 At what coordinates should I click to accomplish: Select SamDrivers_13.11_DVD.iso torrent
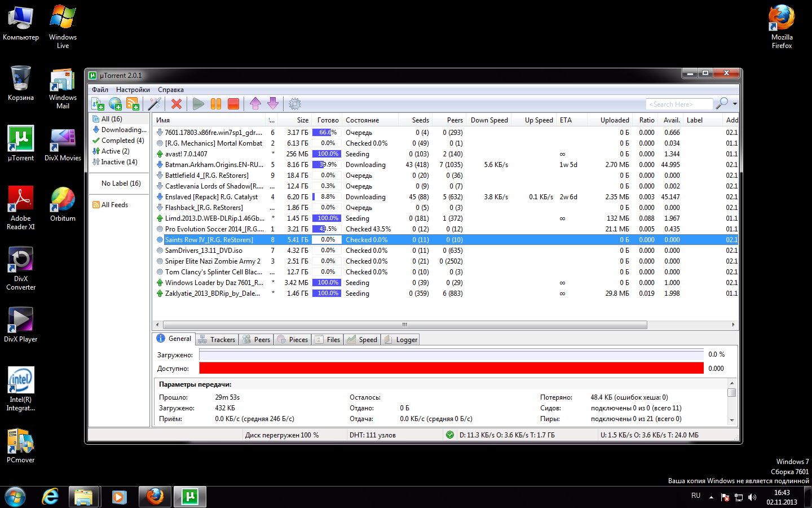coord(445,251)
